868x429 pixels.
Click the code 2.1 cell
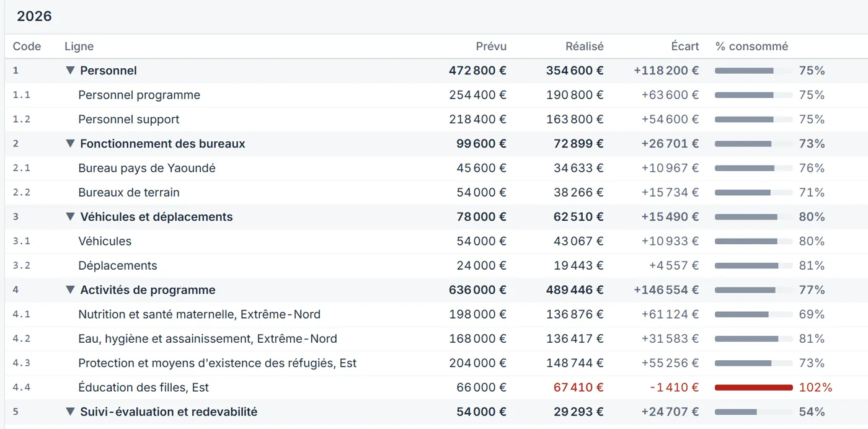[x=22, y=168]
